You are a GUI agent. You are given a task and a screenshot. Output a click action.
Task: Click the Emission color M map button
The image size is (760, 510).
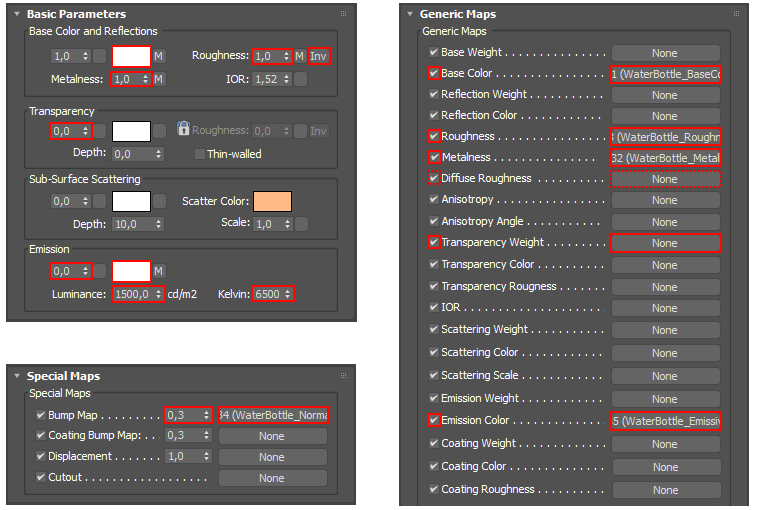[159, 271]
